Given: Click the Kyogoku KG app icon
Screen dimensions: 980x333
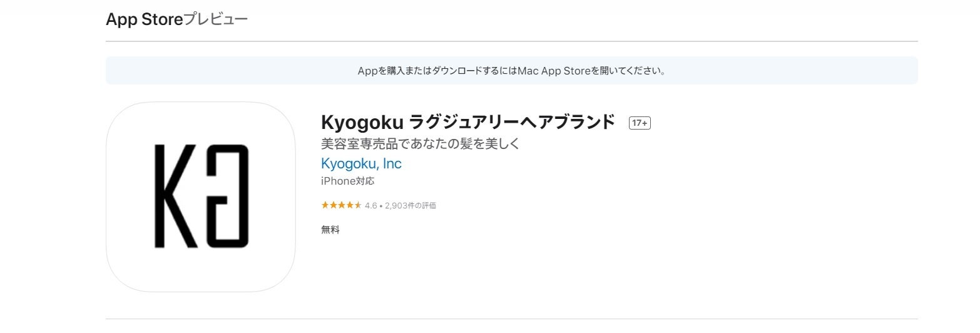Looking at the screenshot, I should 200,197.
